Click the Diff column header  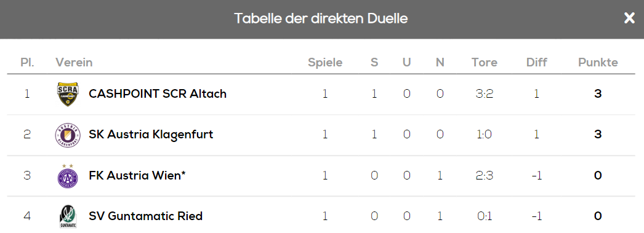coord(536,62)
